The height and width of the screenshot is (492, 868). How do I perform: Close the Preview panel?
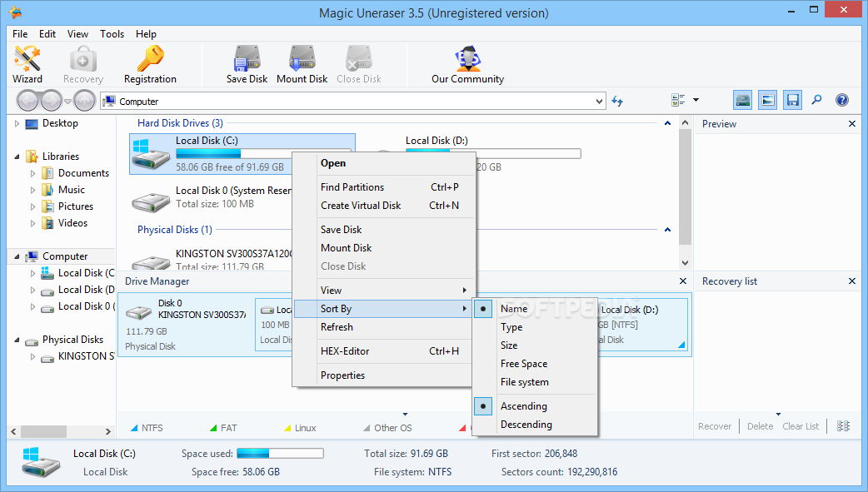point(852,124)
